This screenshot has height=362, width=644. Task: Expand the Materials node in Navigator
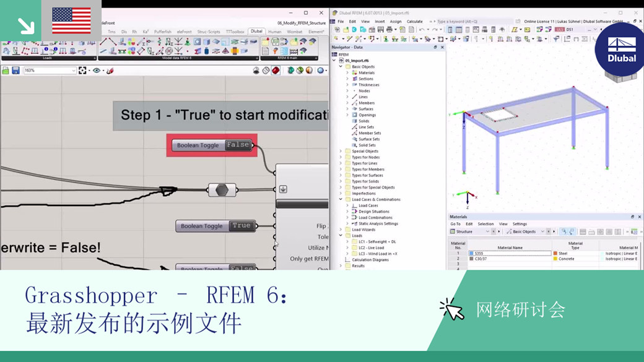(x=347, y=72)
